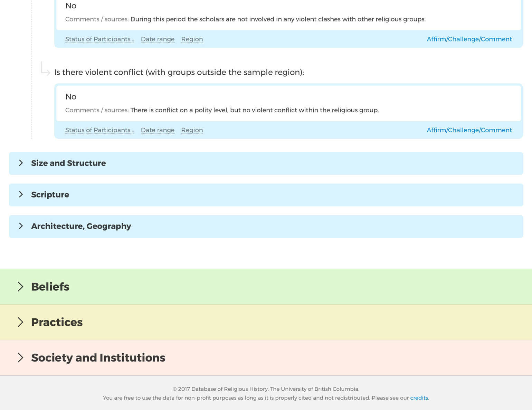Click the chevron icon beside Beliefs

20,287
